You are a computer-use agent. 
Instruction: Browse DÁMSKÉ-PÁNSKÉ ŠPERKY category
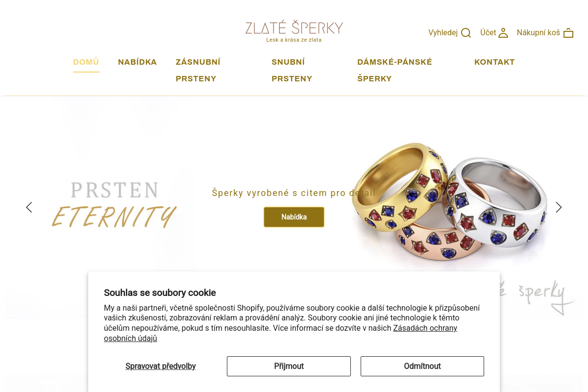394,70
